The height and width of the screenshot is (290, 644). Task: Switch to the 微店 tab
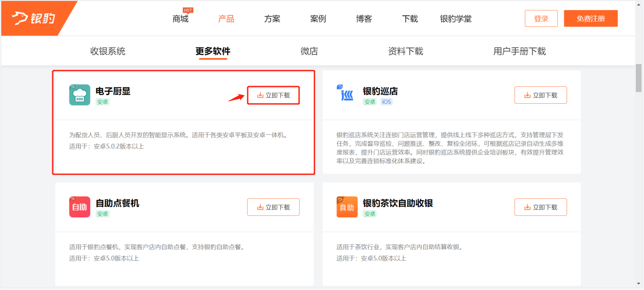[309, 51]
